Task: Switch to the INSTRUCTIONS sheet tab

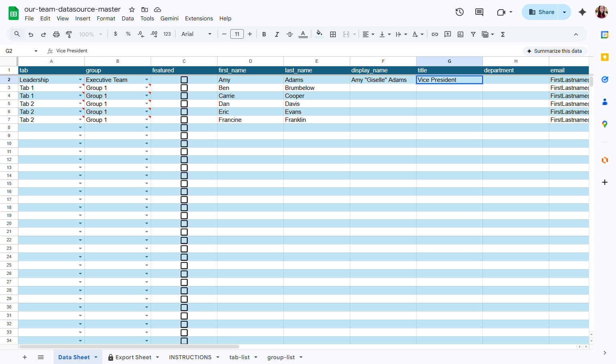Action: coord(190,357)
